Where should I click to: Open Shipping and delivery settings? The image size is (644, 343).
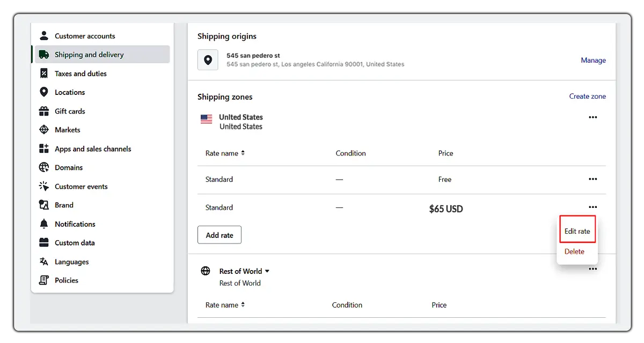pos(102,55)
